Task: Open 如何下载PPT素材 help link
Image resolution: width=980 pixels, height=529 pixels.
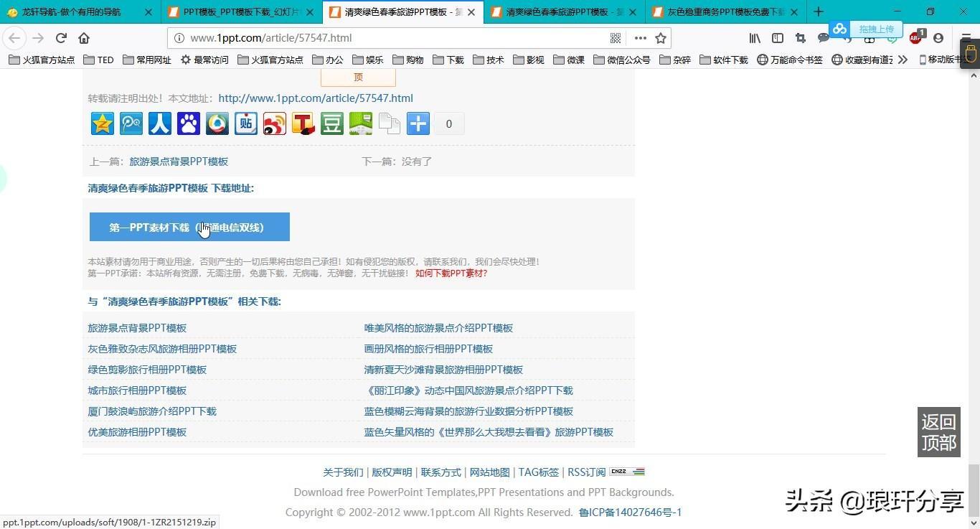Action: click(x=451, y=273)
